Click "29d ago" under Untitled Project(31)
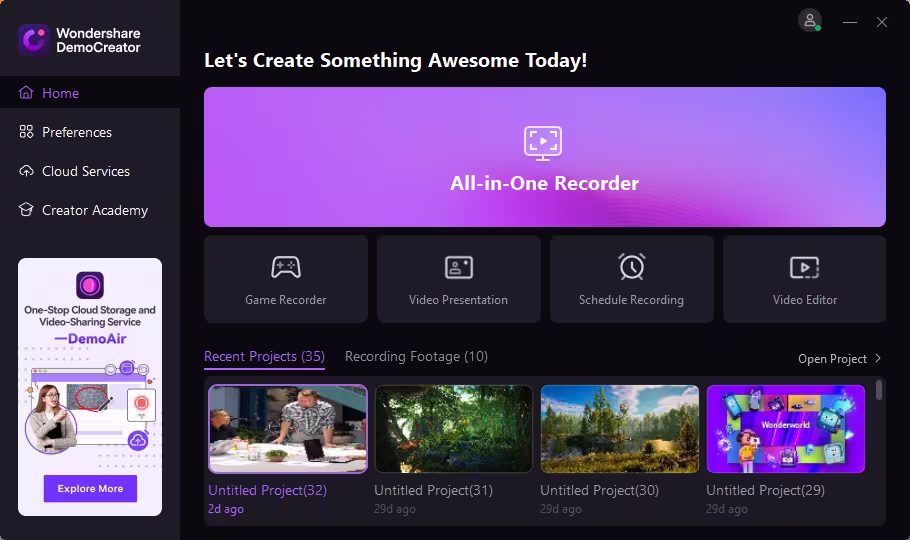This screenshot has width=910, height=540. pyautogui.click(x=395, y=509)
